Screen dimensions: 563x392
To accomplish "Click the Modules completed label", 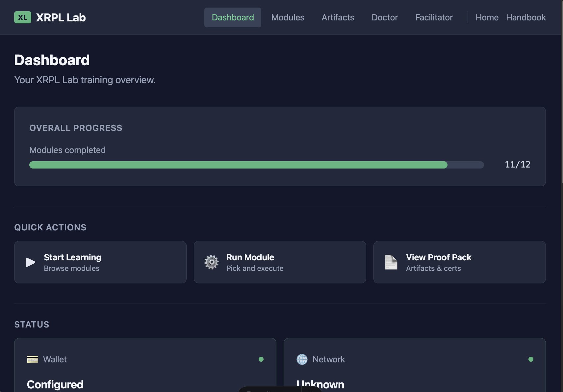I will [x=67, y=150].
